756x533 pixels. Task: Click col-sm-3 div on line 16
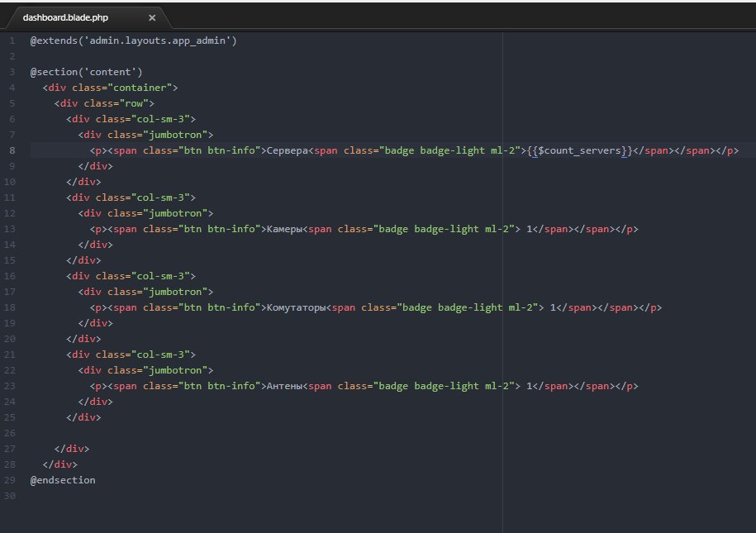[x=131, y=276]
